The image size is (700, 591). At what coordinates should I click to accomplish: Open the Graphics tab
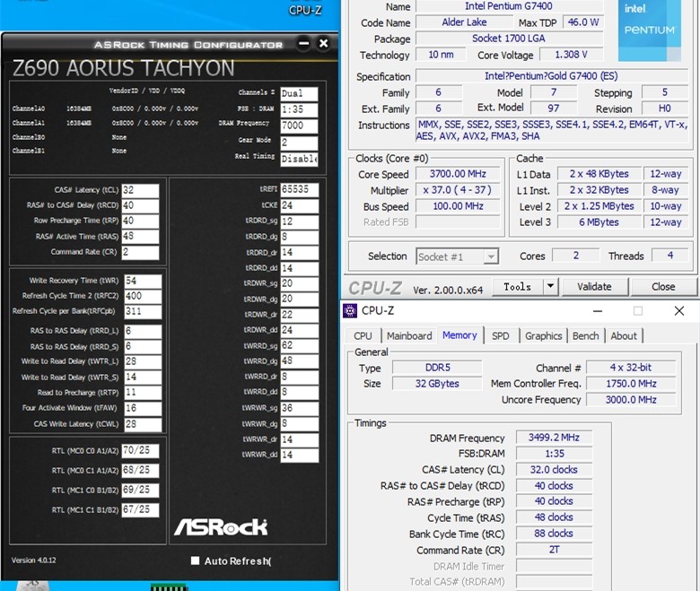(543, 335)
